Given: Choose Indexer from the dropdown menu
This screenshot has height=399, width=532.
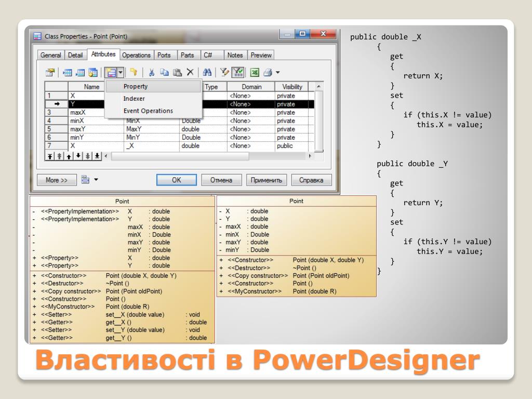Looking at the screenshot, I should tap(153, 99).
